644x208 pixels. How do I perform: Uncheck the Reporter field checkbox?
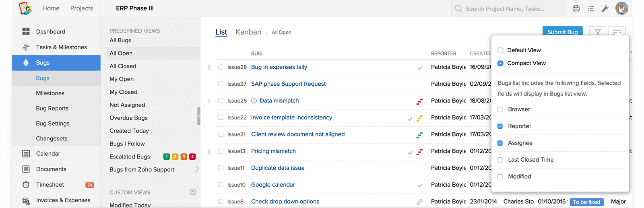point(500,126)
